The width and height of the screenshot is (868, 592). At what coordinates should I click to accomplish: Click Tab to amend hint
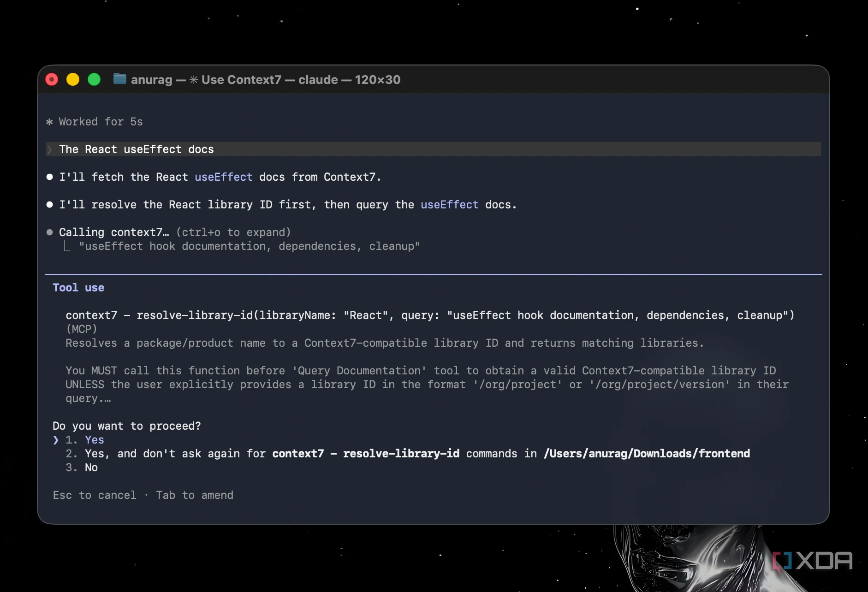[195, 495]
